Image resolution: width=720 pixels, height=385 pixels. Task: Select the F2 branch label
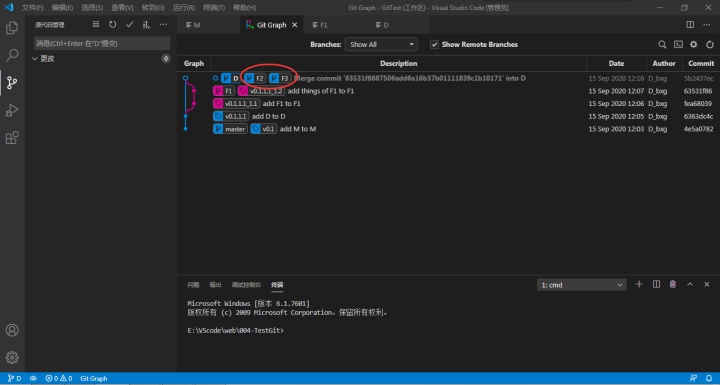255,79
